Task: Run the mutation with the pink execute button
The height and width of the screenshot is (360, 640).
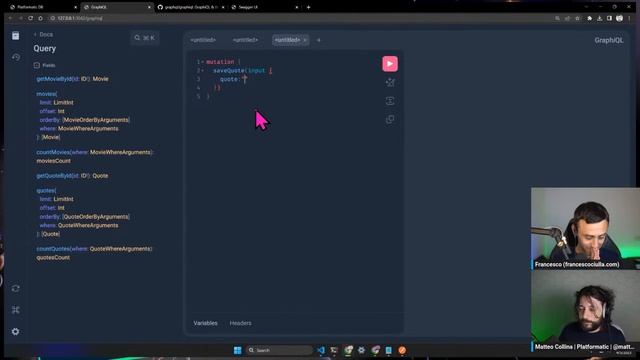Action: [390, 64]
